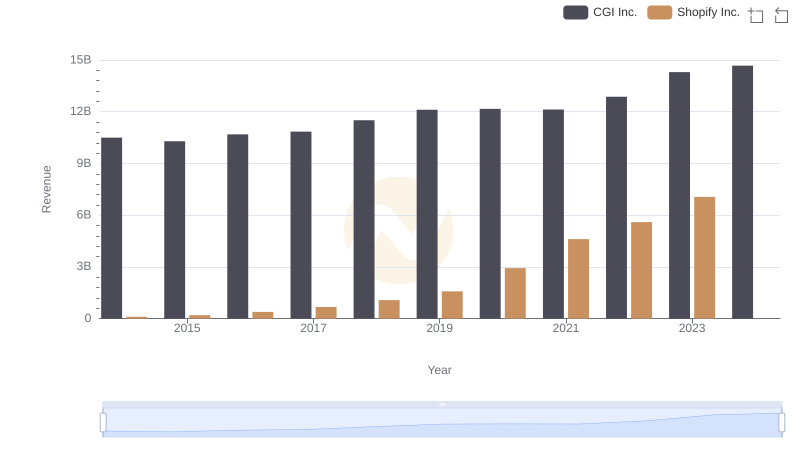Screen dimensions: 800x461
Task: Click the 2019 x-axis label
Action: coord(439,328)
